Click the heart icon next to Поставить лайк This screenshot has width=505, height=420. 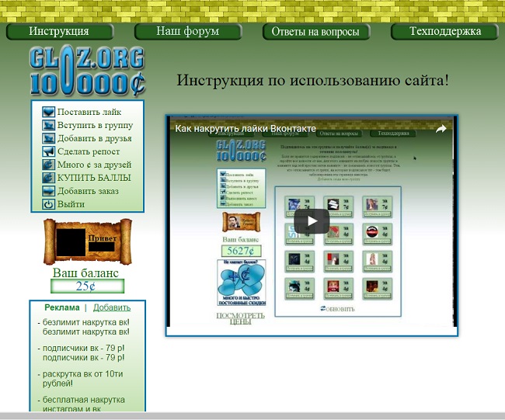49,112
